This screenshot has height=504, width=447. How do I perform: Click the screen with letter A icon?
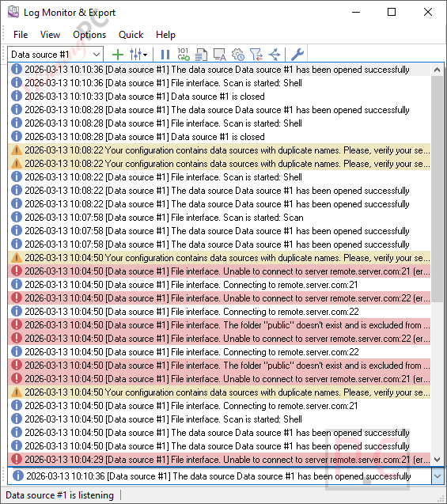coord(220,55)
